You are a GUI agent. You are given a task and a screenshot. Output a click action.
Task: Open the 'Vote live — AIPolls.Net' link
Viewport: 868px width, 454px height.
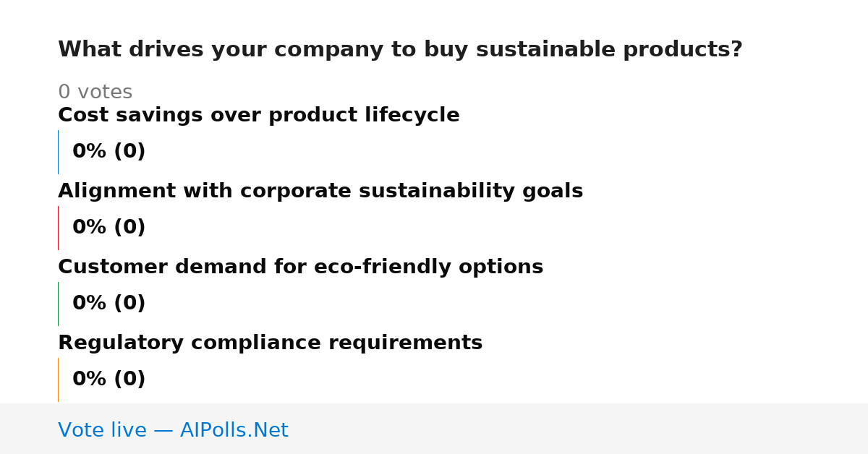point(173,431)
